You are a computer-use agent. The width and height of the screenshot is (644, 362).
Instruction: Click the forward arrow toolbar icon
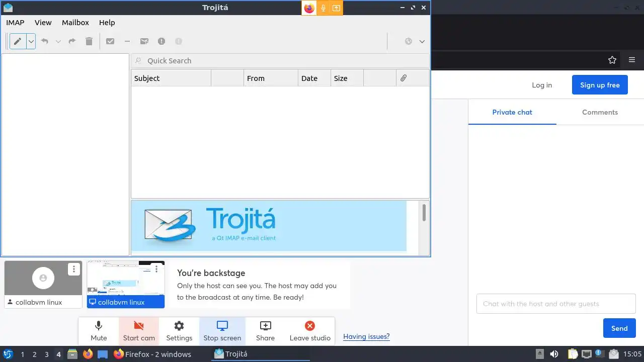pyautogui.click(x=72, y=41)
